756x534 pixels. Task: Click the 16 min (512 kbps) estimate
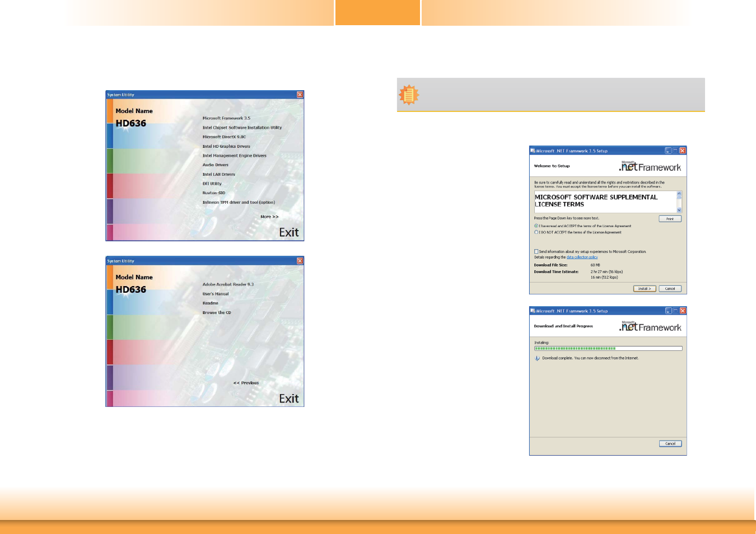[x=604, y=278]
